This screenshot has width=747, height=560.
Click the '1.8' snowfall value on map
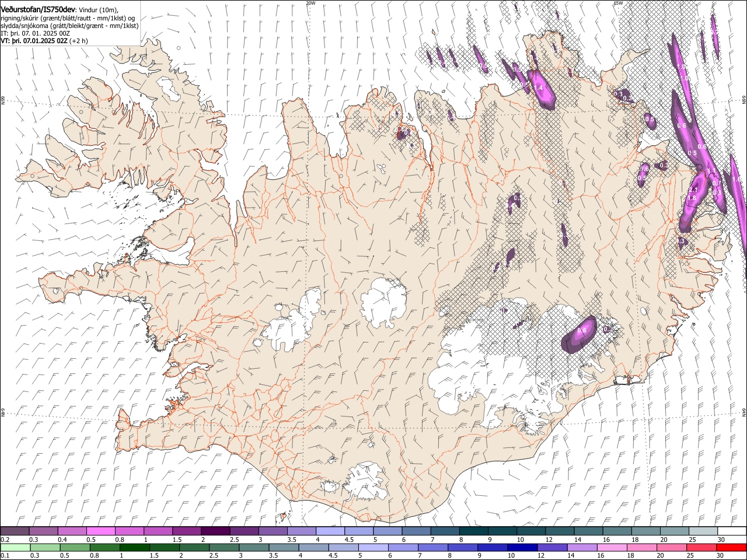click(x=692, y=198)
